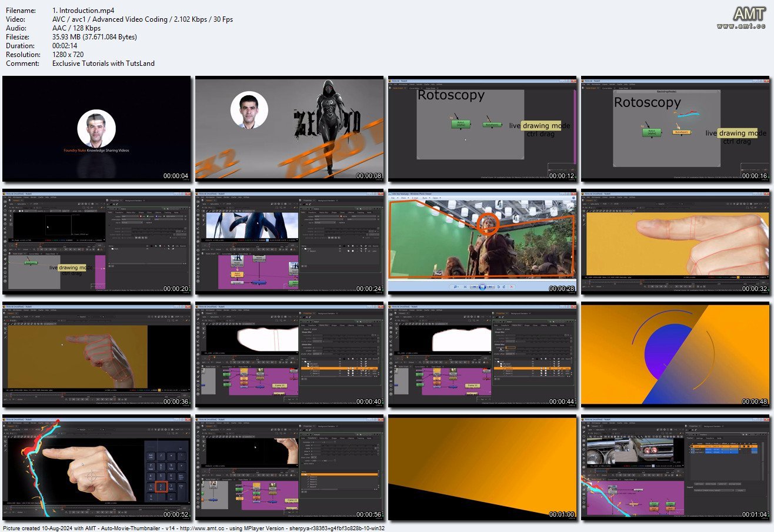The image size is (774, 532).
Task: Select the abstract circle frame at 00:00:48
Action: coord(676,355)
